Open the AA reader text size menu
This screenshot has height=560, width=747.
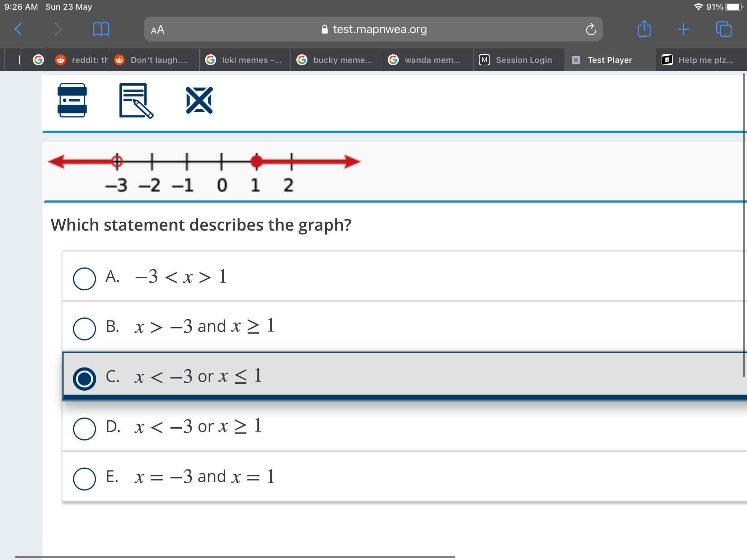click(158, 30)
